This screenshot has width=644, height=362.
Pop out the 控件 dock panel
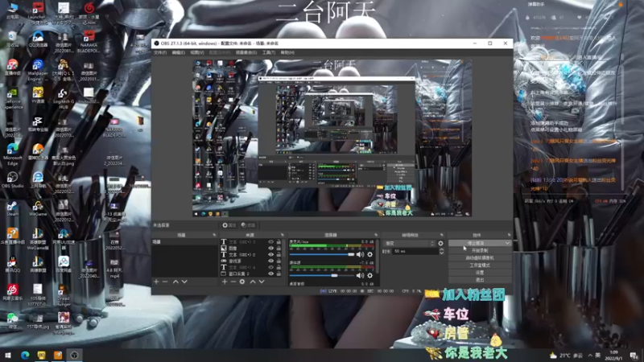[510, 235]
